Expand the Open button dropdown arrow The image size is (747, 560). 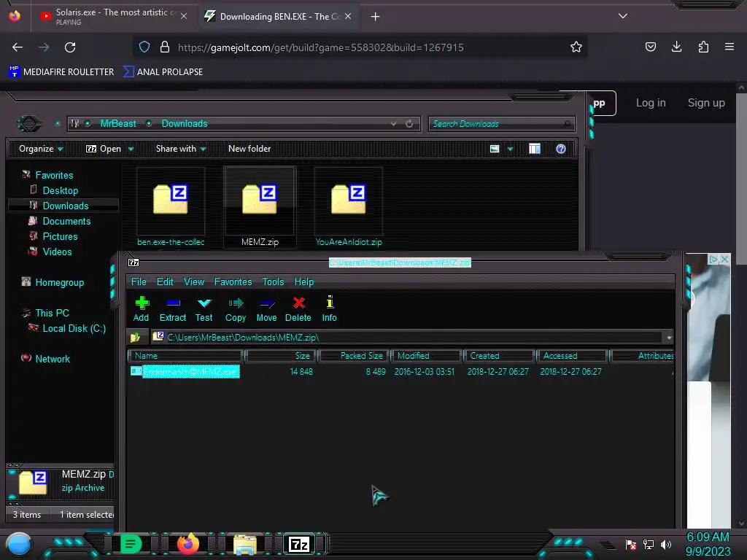pos(131,149)
